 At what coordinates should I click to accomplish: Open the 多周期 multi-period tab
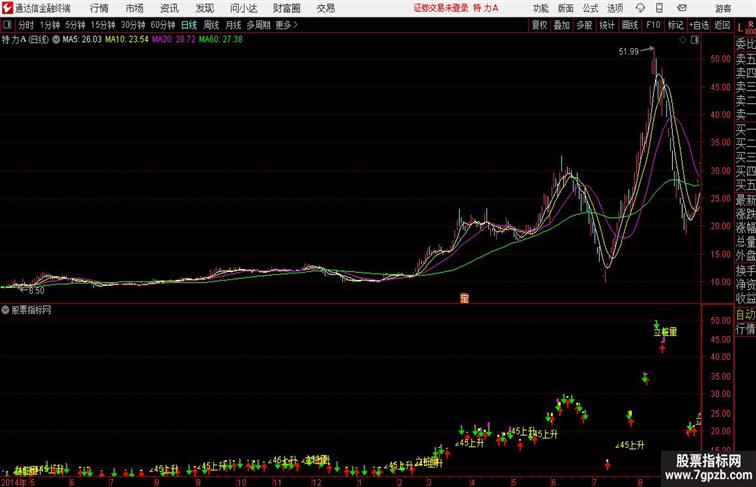click(258, 25)
